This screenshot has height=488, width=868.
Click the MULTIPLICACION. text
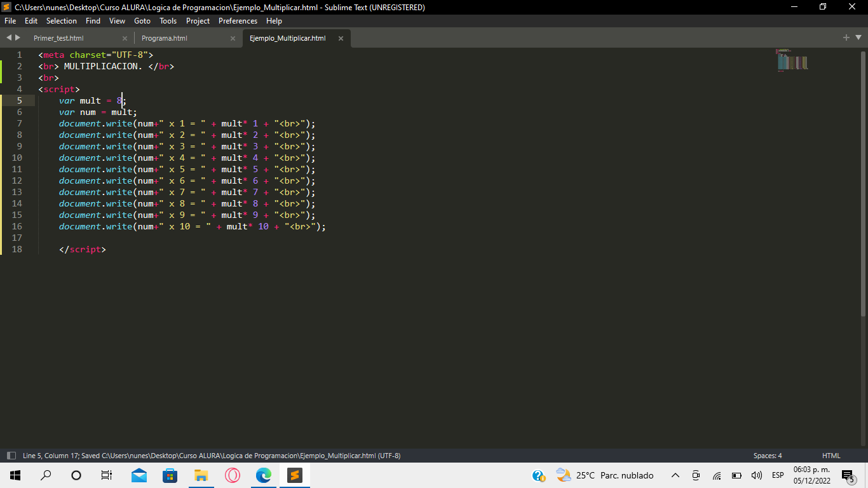(x=103, y=66)
